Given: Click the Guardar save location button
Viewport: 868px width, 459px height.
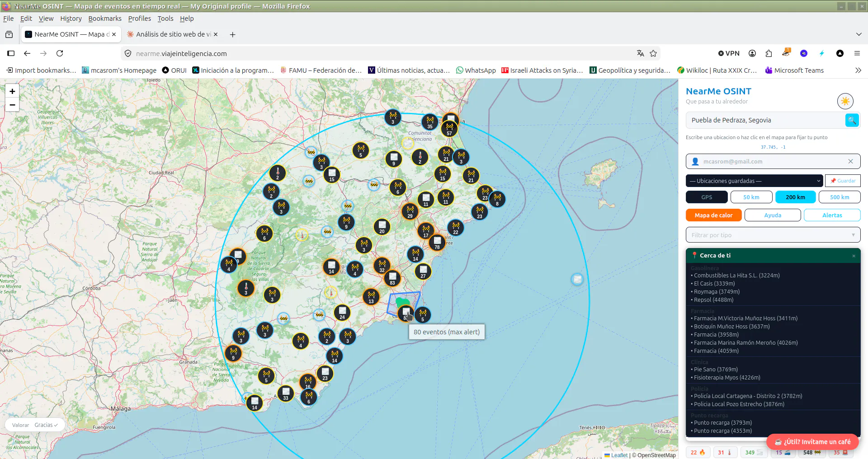Looking at the screenshot, I should pyautogui.click(x=843, y=181).
